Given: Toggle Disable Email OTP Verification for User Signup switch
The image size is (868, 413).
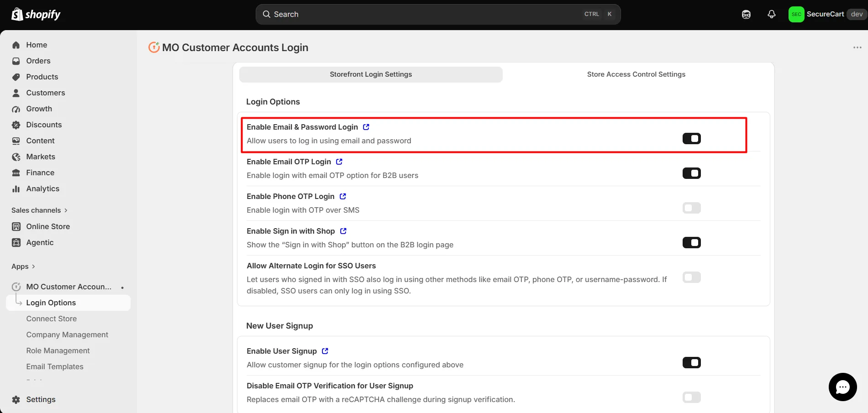Looking at the screenshot, I should (691, 397).
